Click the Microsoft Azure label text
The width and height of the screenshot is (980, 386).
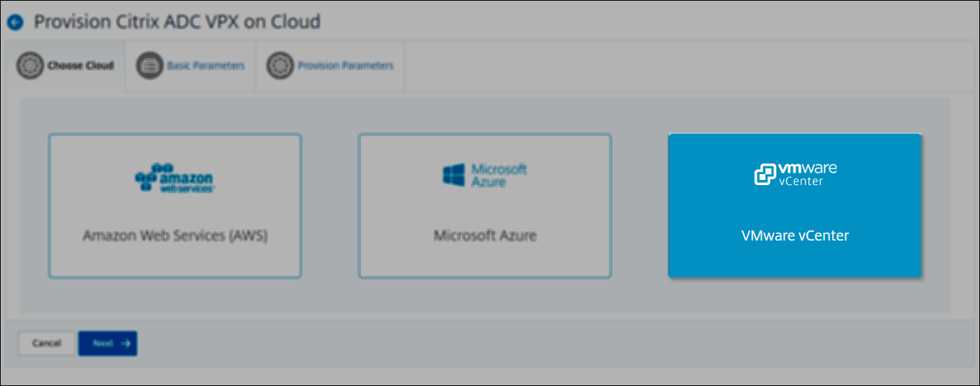click(485, 236)
